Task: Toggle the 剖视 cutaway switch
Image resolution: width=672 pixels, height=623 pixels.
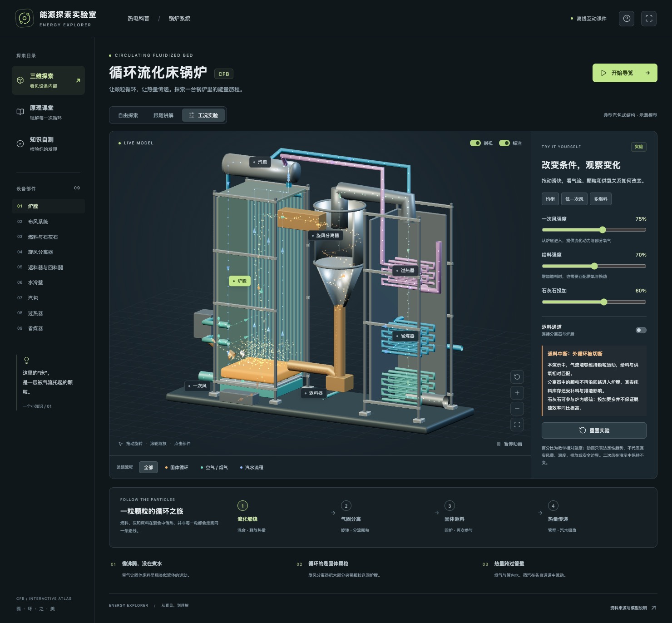Action: pos(475,143)
